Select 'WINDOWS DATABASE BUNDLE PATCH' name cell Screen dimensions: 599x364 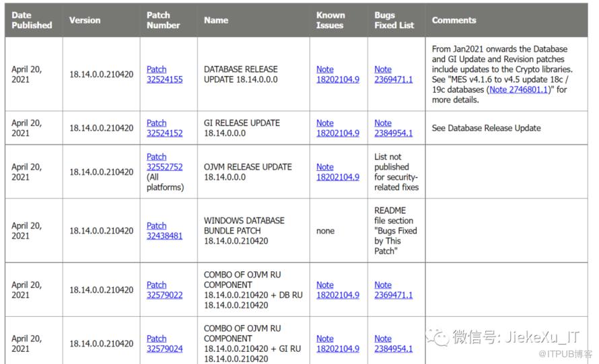pyautogui.click(x=254, y=231)
